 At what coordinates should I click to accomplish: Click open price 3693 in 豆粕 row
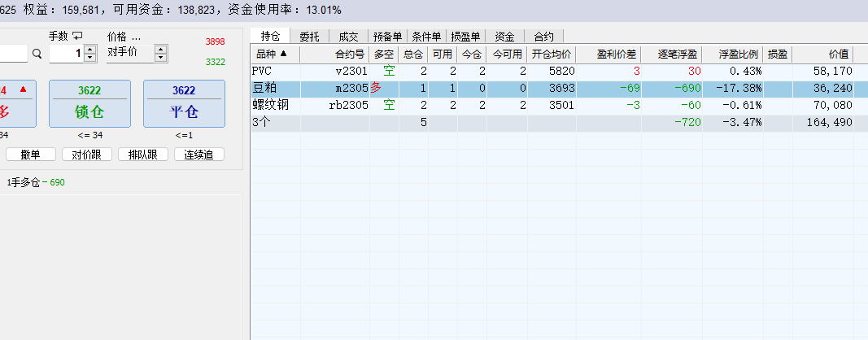click(x=561, y=88)
